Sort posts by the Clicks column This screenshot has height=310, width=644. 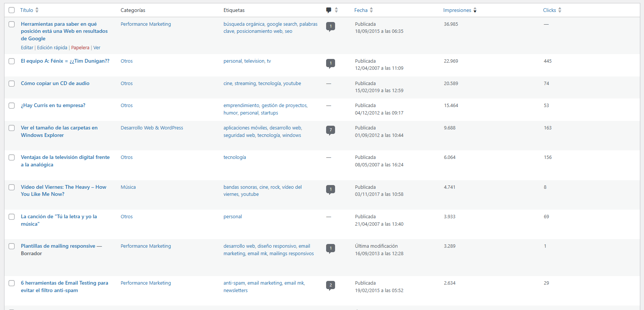click(552, 10)
